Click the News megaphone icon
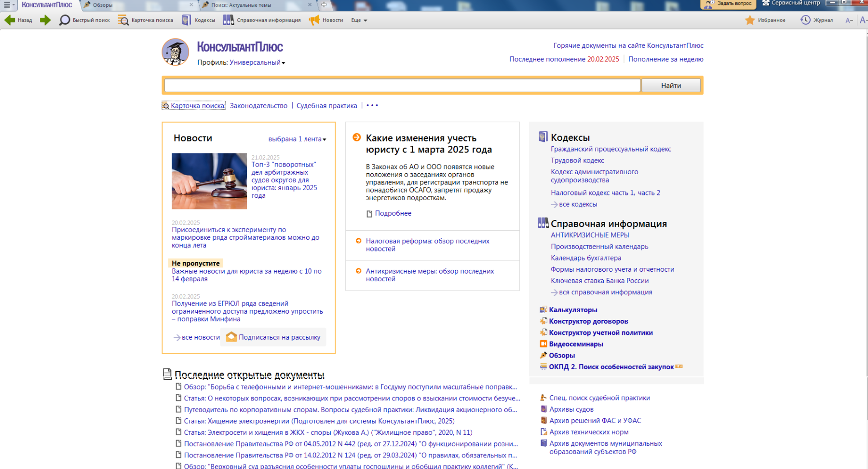 click(x=314, y=20)
